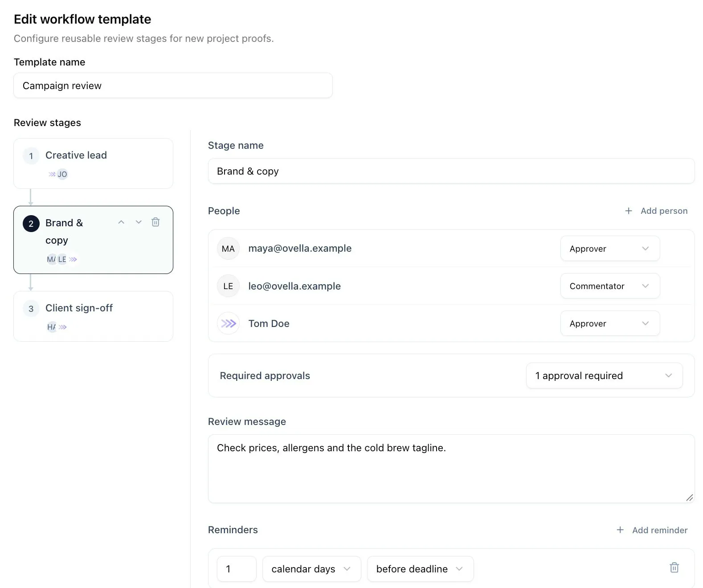
Task: Open role dropdown for maya@ovella.example
Action: (x=610, y=249)
